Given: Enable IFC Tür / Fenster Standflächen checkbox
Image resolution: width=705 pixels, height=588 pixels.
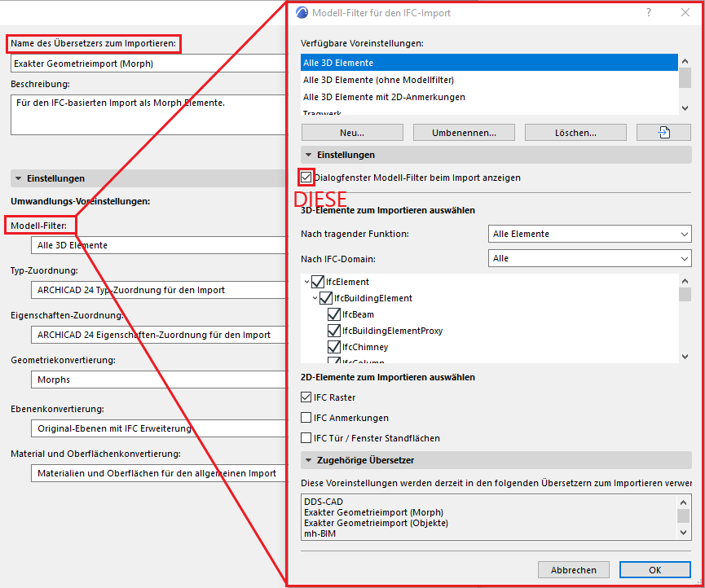Looking at the screenshot, I should (306, 438).
